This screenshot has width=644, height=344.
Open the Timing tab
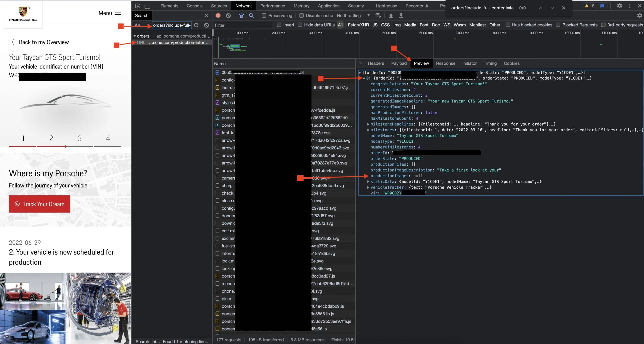tap(490, 63)
